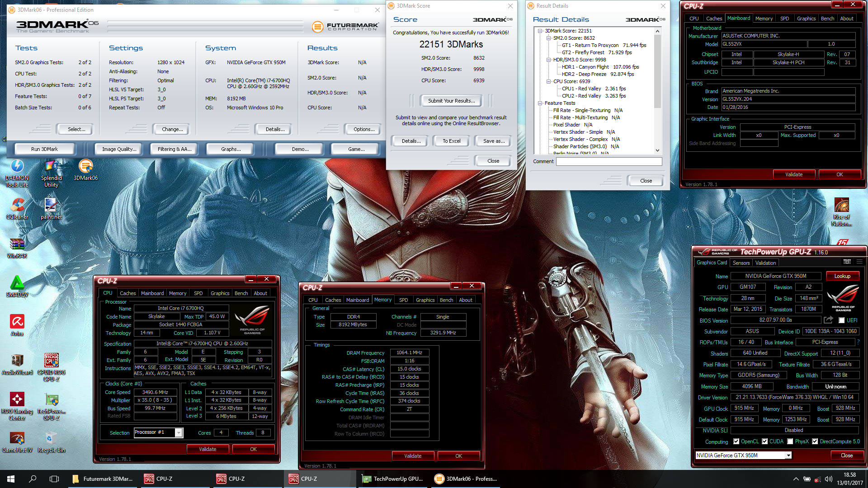Click GPU-Z screenshot camera icon

(x=847, y=262)
